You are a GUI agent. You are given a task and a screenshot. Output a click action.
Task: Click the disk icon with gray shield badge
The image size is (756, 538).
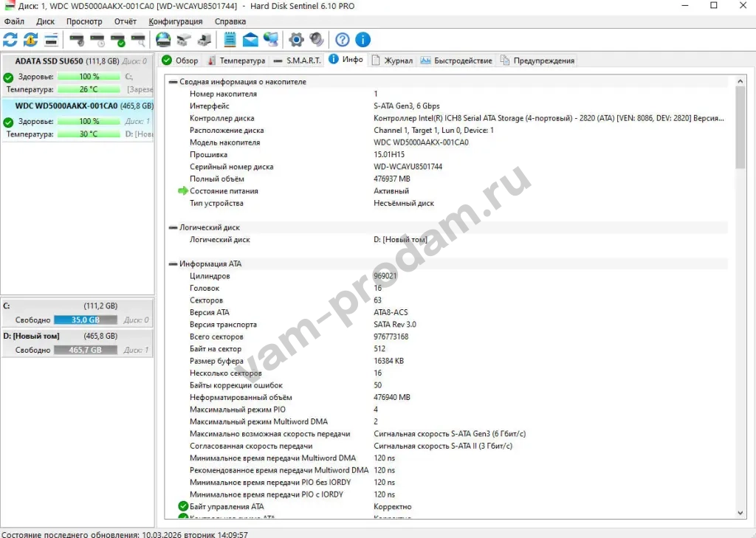[77, 40]
